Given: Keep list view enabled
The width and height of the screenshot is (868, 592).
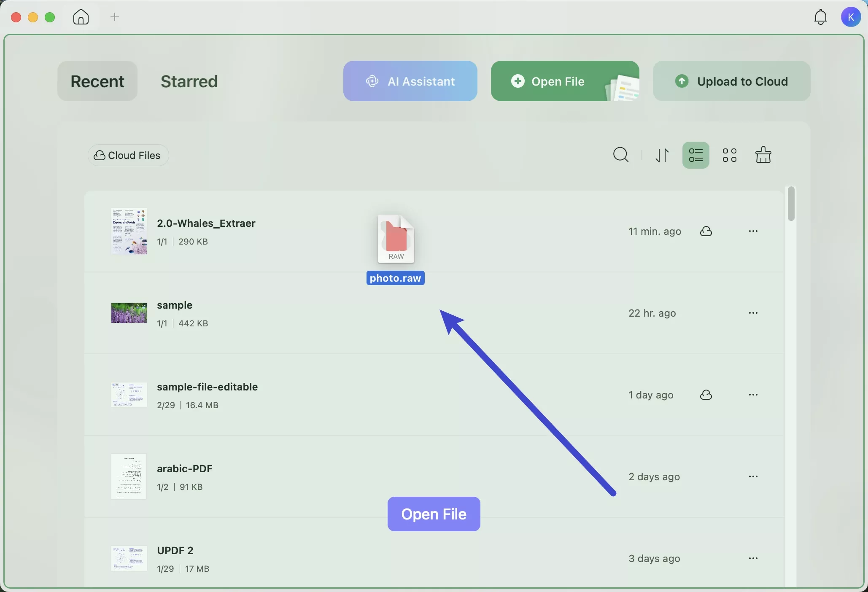Looking at the screenshot, I should coord(695,155).
